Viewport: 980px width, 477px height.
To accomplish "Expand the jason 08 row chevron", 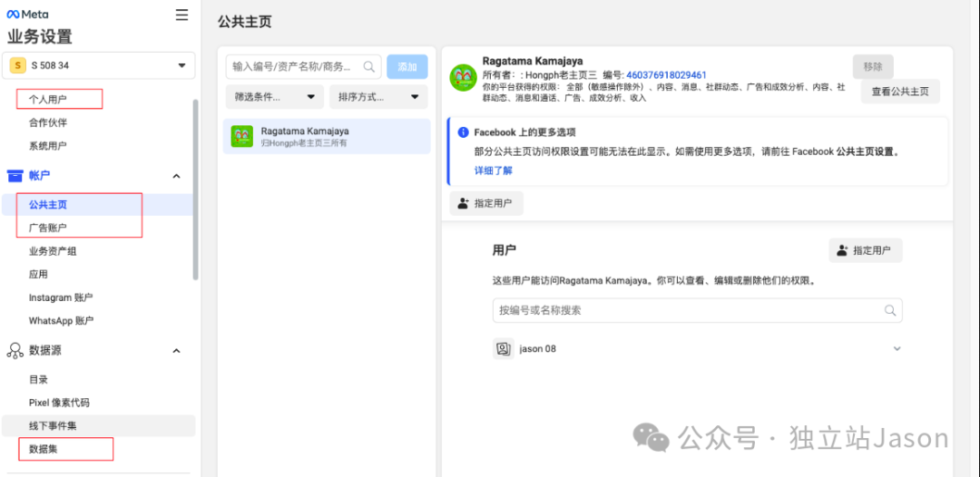I will click(x=897, y=348).
